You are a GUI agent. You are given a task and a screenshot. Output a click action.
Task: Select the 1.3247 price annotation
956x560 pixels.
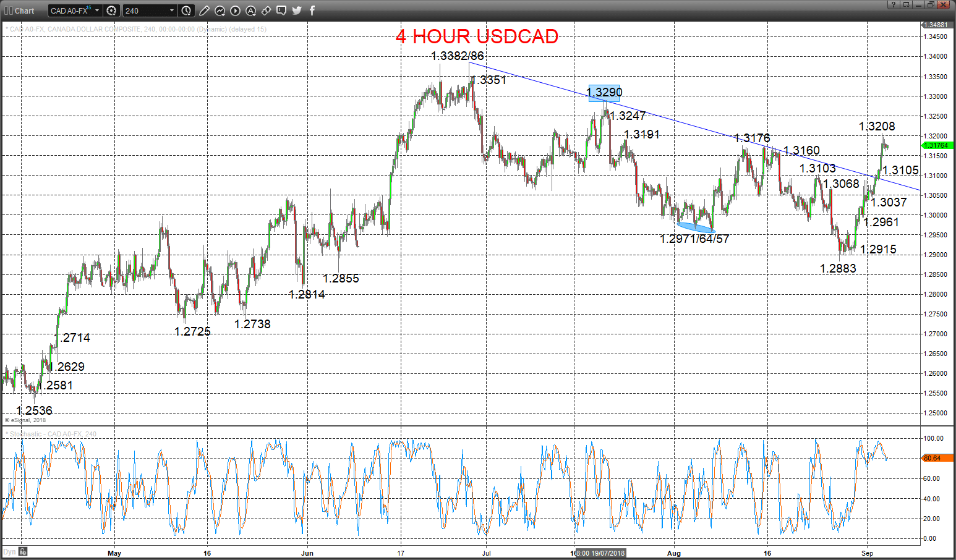(x=628, y=116)
